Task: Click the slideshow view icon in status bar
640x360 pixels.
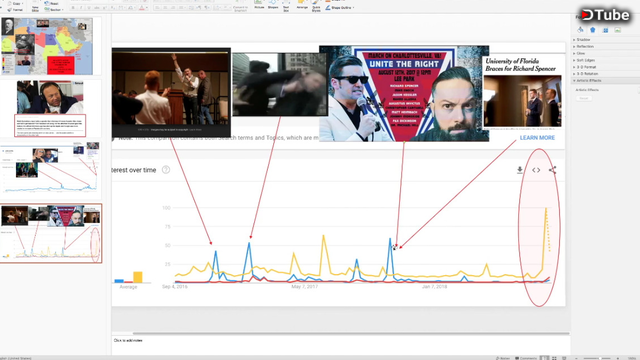Action: point(564,358)
